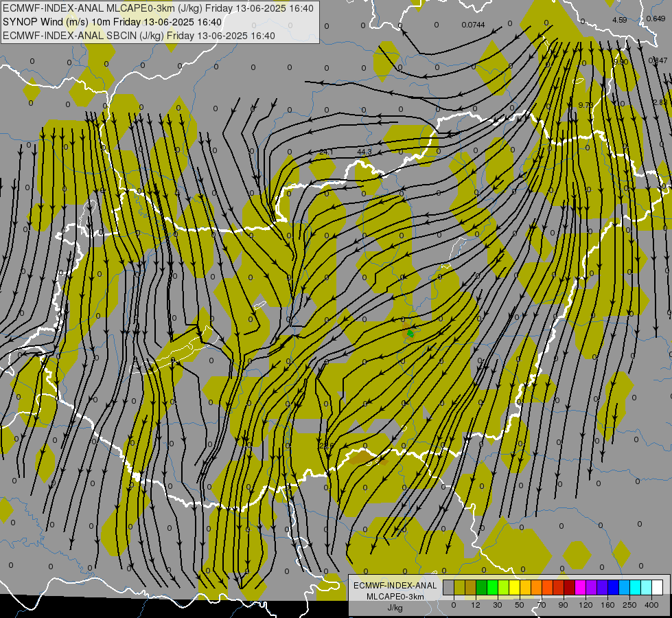
Task: Click the yellow-green legend swatch
Action: click(x=504, y=587)
